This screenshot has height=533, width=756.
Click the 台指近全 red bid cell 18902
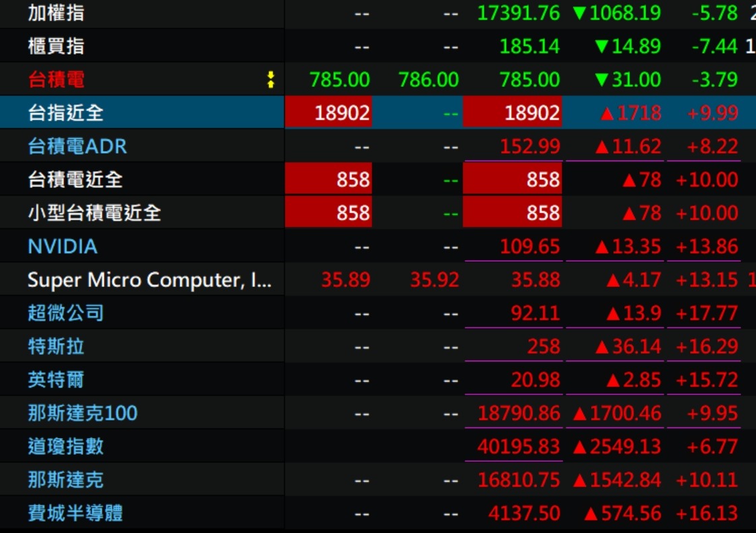point(328,113)
